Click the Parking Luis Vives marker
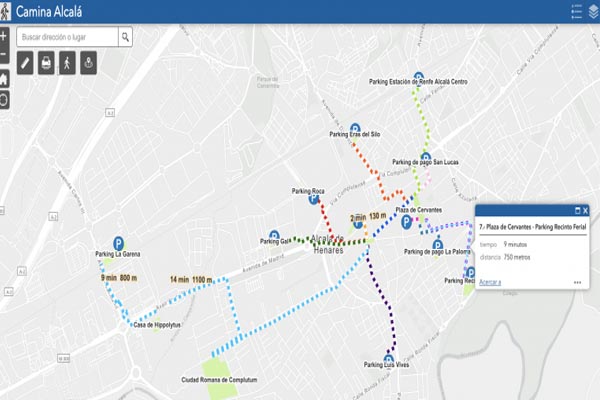The image size is (600, 400). (388, 358)
